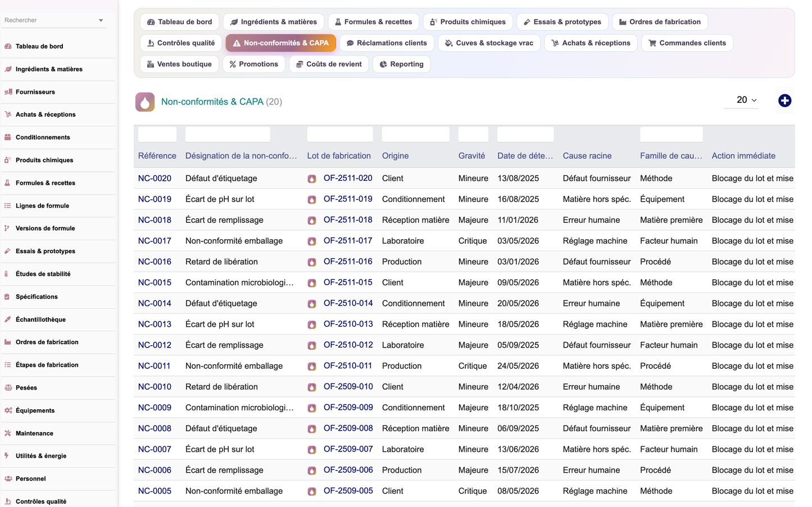This screenshot has width=812, height=507.
Task: Click the Conditionnements sidebar box icon
Action: point(8,138)
